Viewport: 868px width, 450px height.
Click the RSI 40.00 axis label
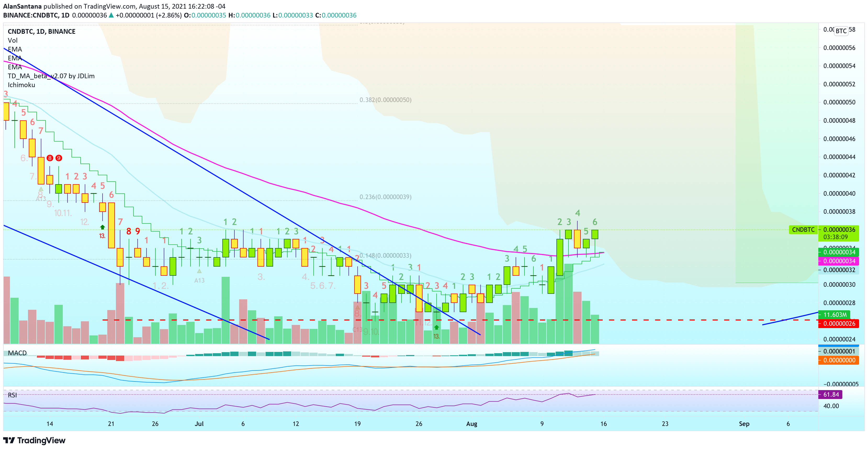tap(831, 406)
